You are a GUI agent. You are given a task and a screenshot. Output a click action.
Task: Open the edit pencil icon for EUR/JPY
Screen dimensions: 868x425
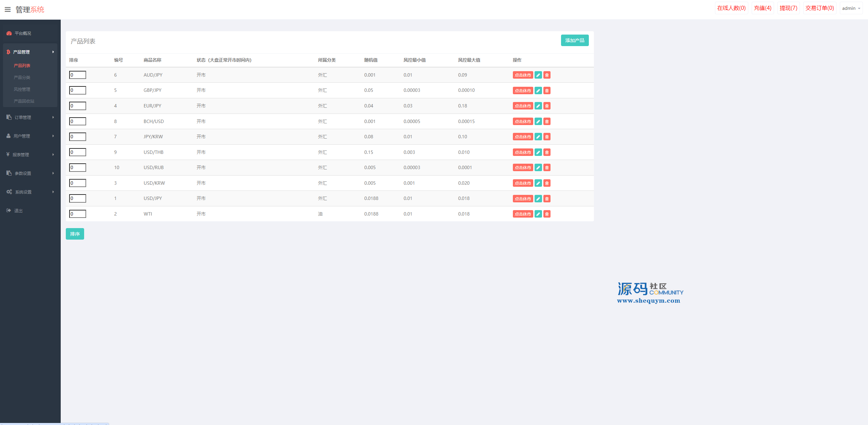point(538,106)
